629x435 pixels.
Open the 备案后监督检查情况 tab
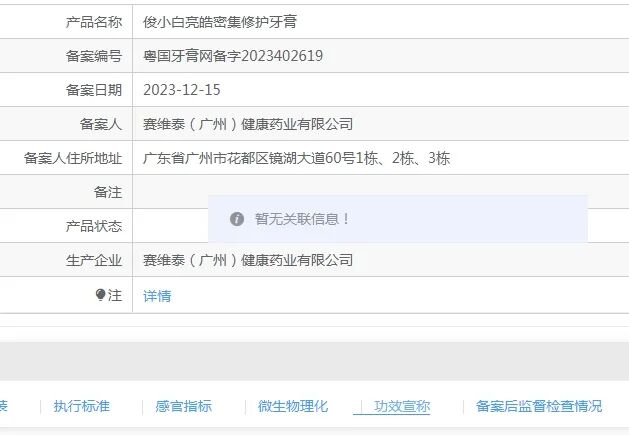[x=539, y=406]
